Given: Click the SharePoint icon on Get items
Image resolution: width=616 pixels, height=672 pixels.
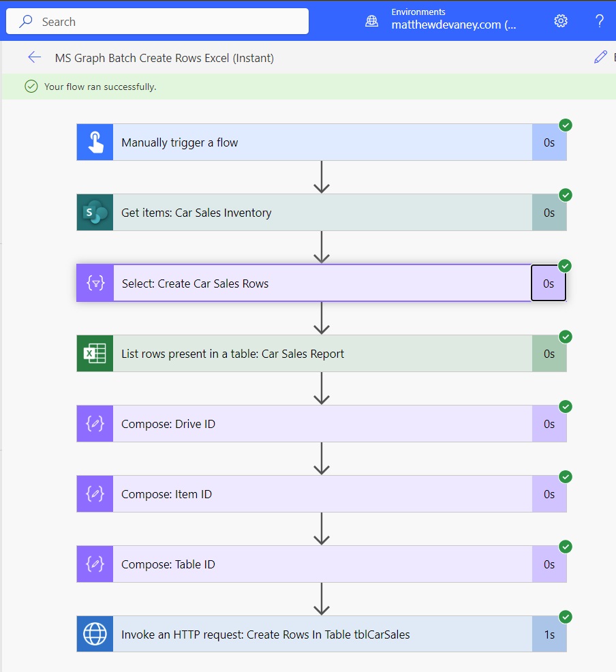Looking at the screenshot, I should (95, 213).
